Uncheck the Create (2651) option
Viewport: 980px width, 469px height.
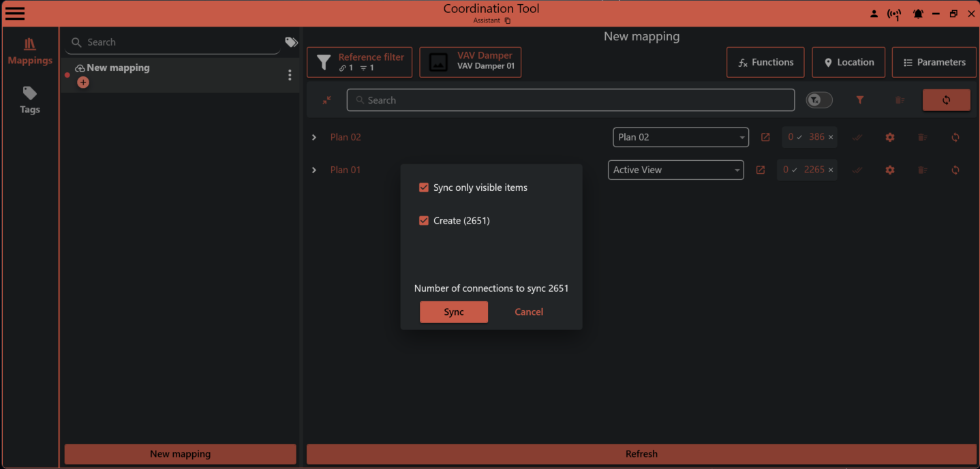(424, 220)
